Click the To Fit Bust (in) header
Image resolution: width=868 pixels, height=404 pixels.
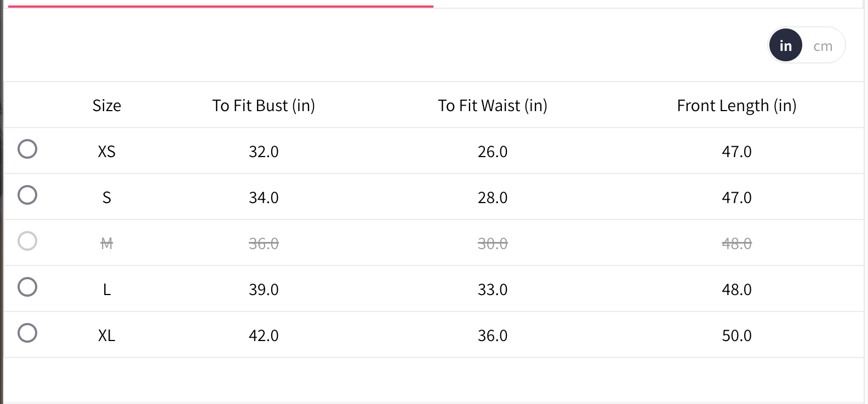point(264,105)
